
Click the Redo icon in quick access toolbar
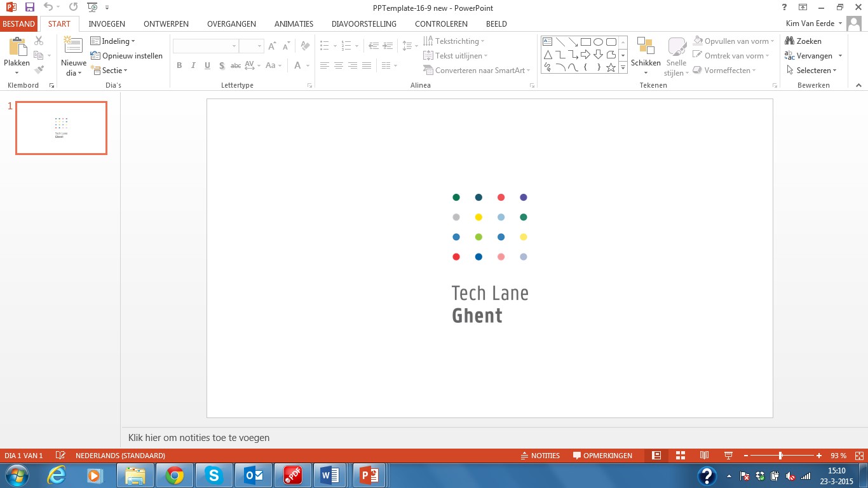(74, 8)
